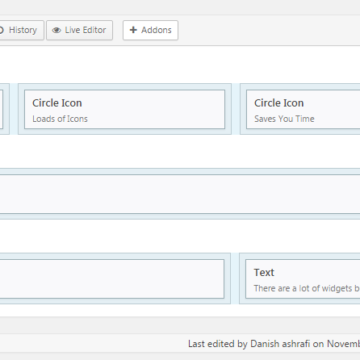This screenshot has width=360, height=360.
Task: Select the Text widget in the bottom row
Action: [303, 279]
